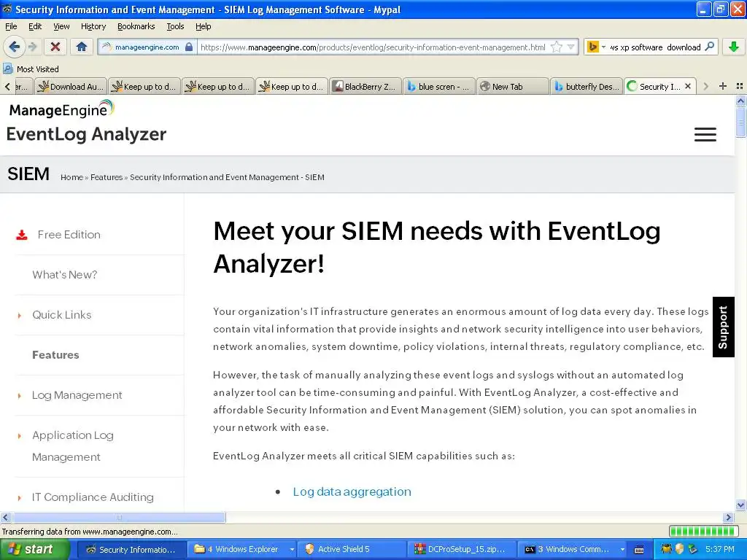Open the Free Edition sidebar link
This screenshot has width=747, height=560.
[69, 235]
